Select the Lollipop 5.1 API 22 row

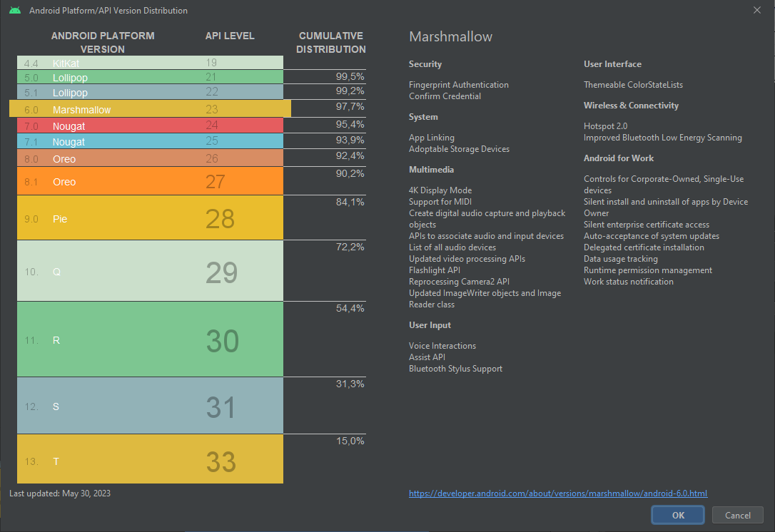(150, 93)
